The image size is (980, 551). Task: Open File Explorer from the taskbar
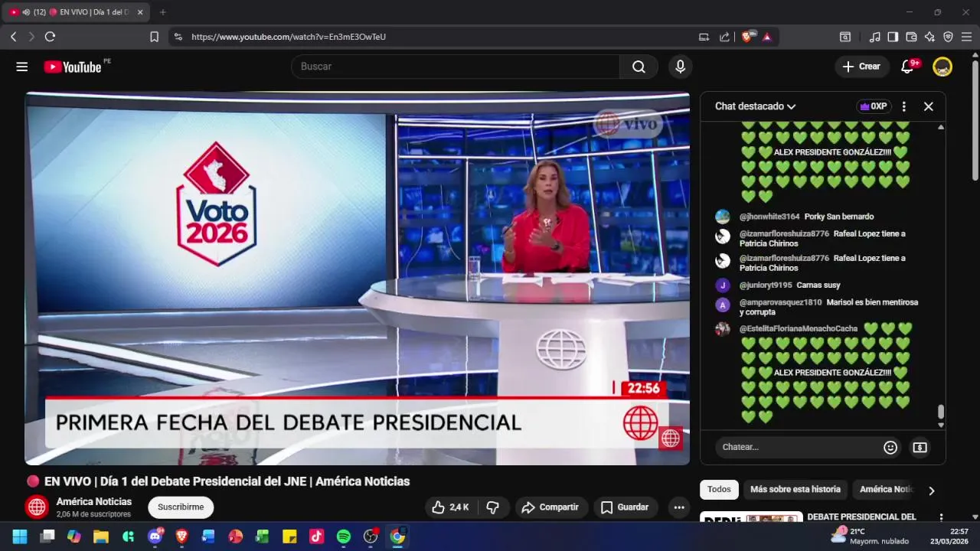click(100, 536)
